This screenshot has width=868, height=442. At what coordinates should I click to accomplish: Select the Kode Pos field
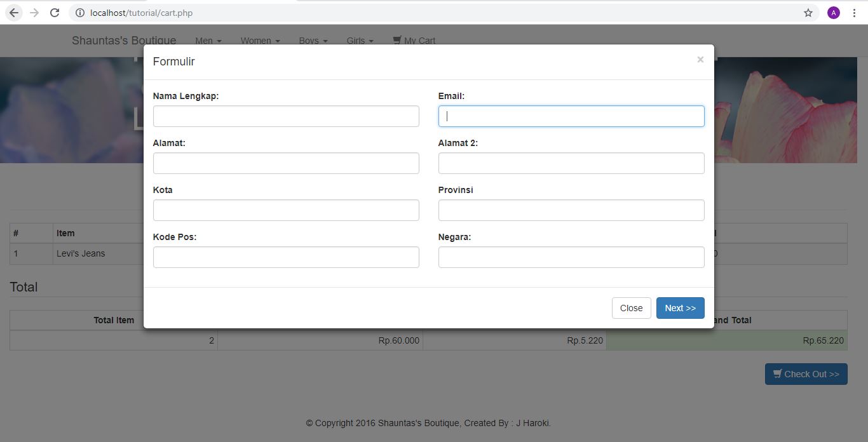[286, 257]
